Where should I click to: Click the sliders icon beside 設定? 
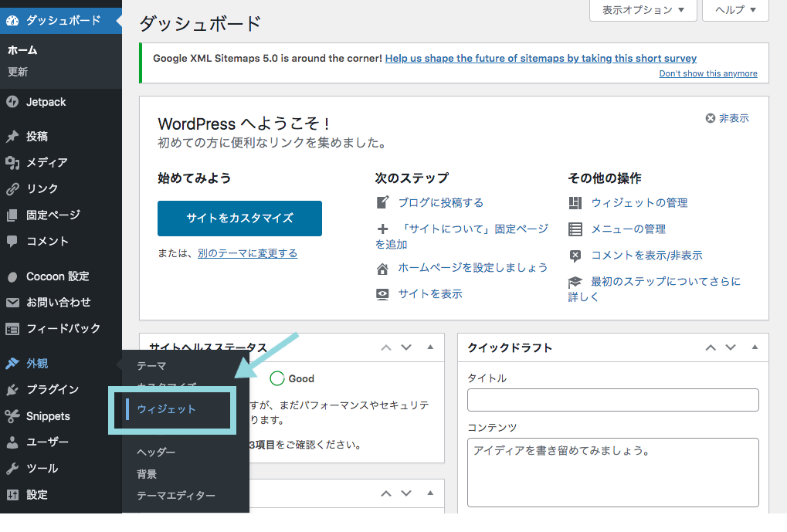pyautogui.click(x=12, y=495)
